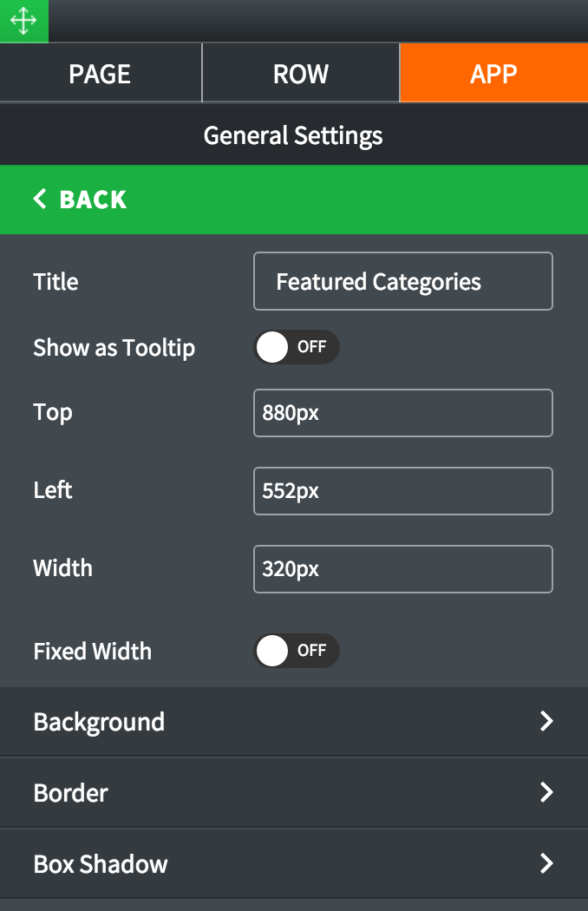This screenshot has height=911, width=588.
Task: Click the Box Shadow row chevron arrow
Action: point(546,864)
